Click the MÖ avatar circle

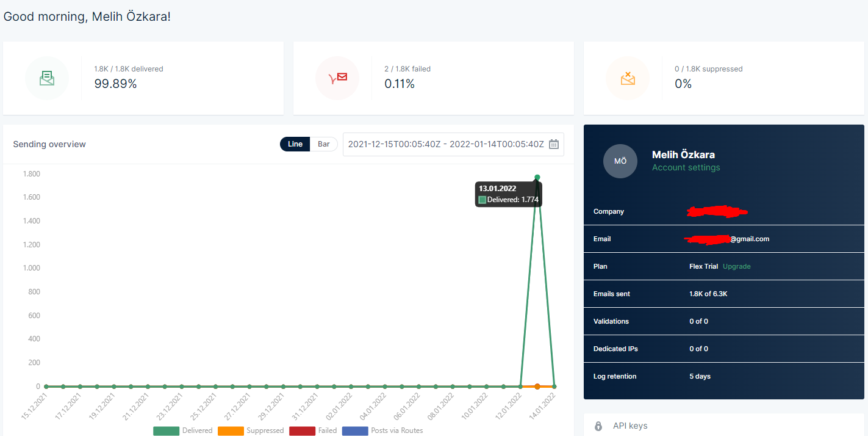click(620, 161)
